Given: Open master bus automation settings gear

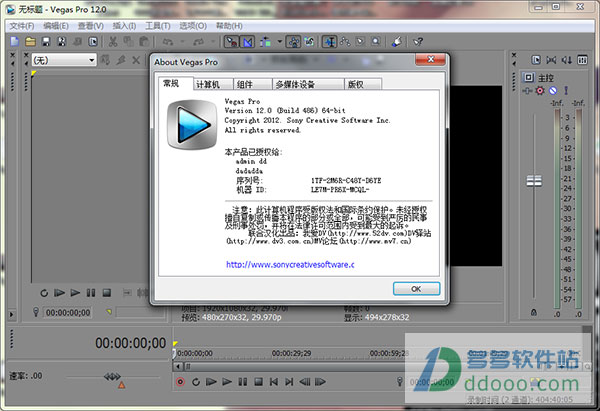Looking at the screenshot, I should (540, 91).
